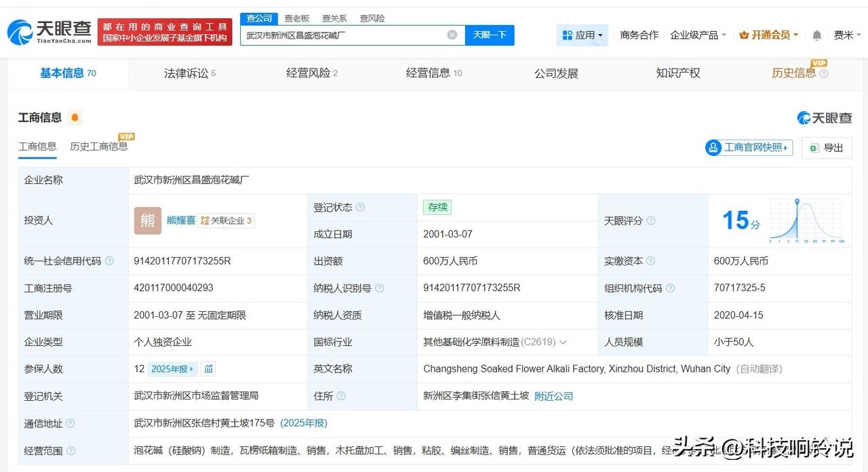Open investor 熊耀喜 profile link
868x472 pixels.
181,220
